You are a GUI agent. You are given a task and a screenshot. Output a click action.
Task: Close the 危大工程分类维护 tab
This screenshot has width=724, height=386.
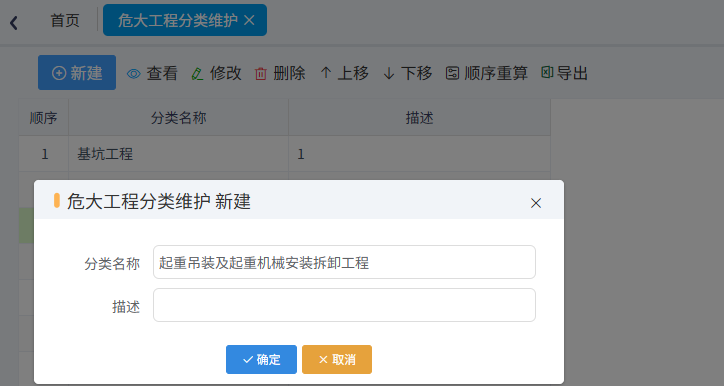pos(249,20)
